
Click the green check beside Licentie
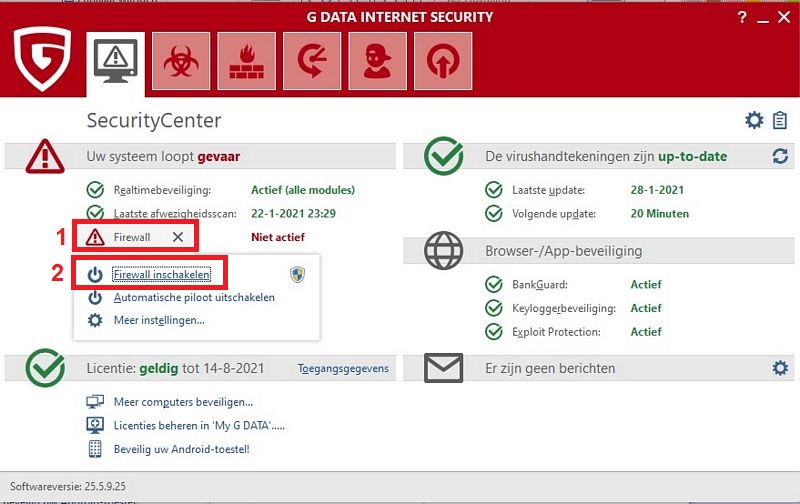45,368
